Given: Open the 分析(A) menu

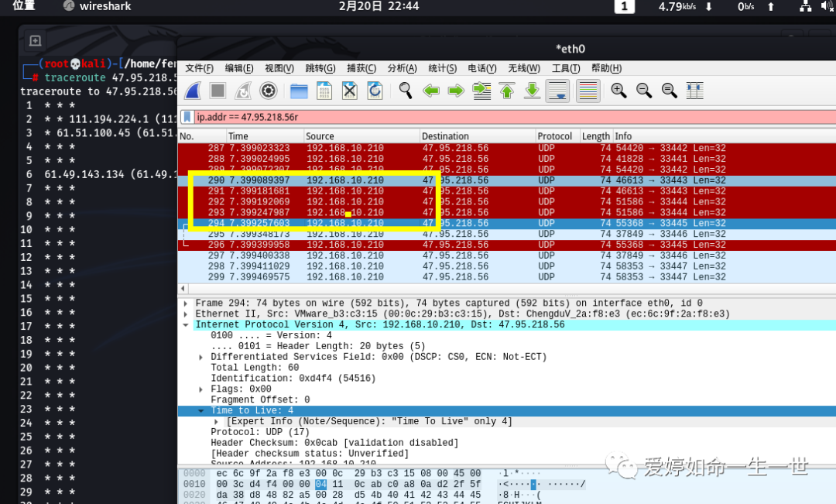Looking at the screenshot, I should (x=402, y=68).
